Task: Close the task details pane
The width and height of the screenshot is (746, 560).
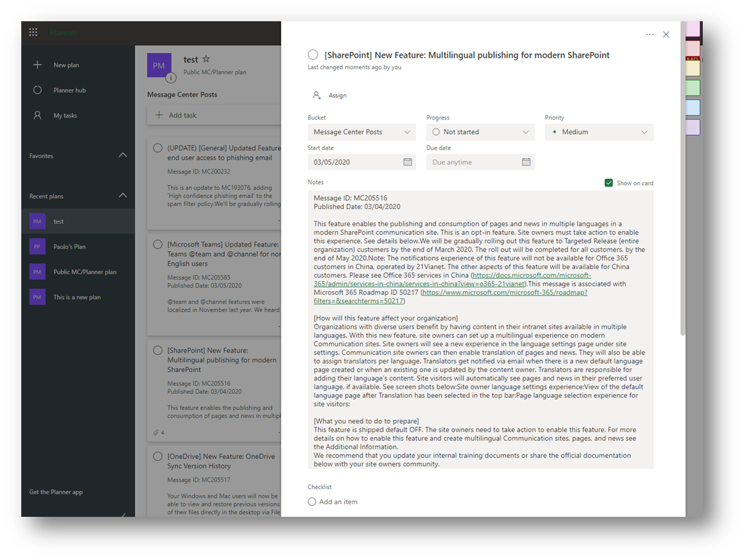Action: (x=666, y=35)
